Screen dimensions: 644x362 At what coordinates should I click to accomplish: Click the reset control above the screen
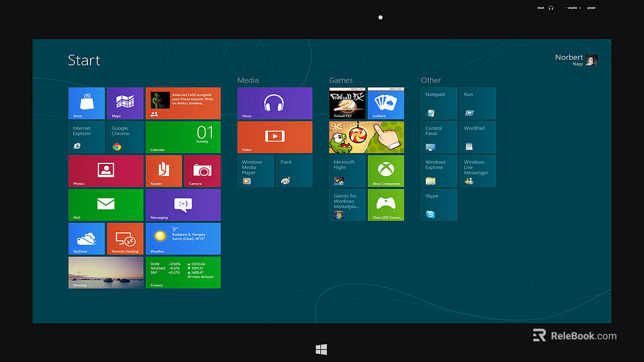[x=540, y=8]
